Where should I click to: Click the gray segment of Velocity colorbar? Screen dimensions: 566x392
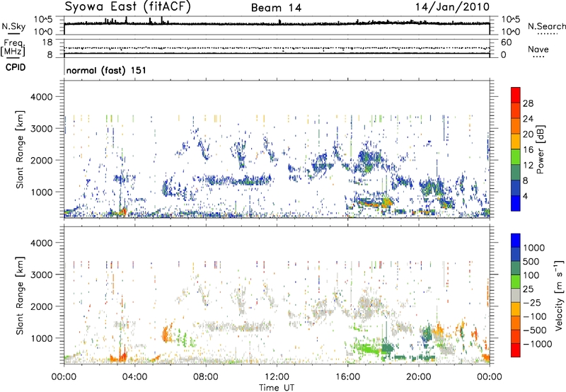(x=516, y=295)
